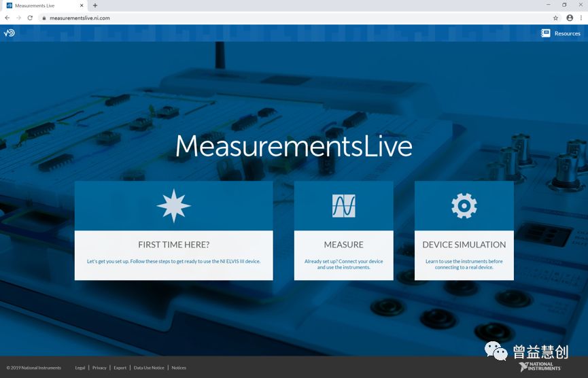588x378 pixels.
Task: Click the waveform icon on Measure card
Action: pos(343,205)
